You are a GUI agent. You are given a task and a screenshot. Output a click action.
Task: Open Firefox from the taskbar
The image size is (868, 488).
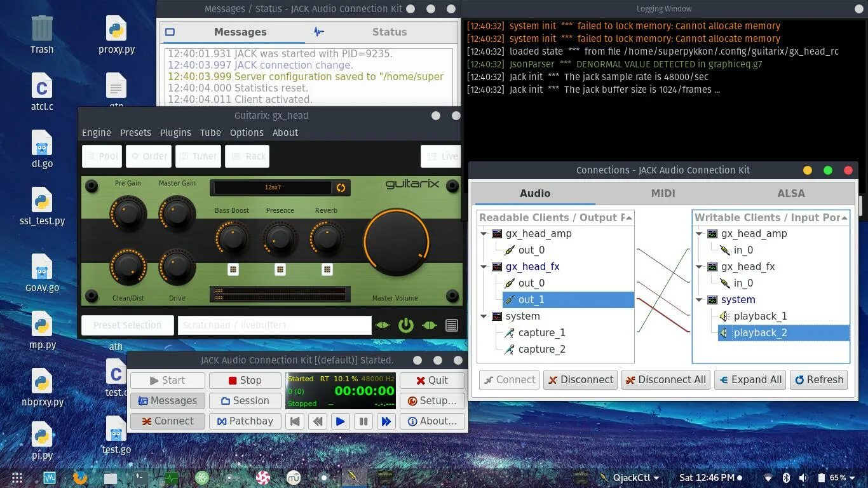(x=80, y=478)
